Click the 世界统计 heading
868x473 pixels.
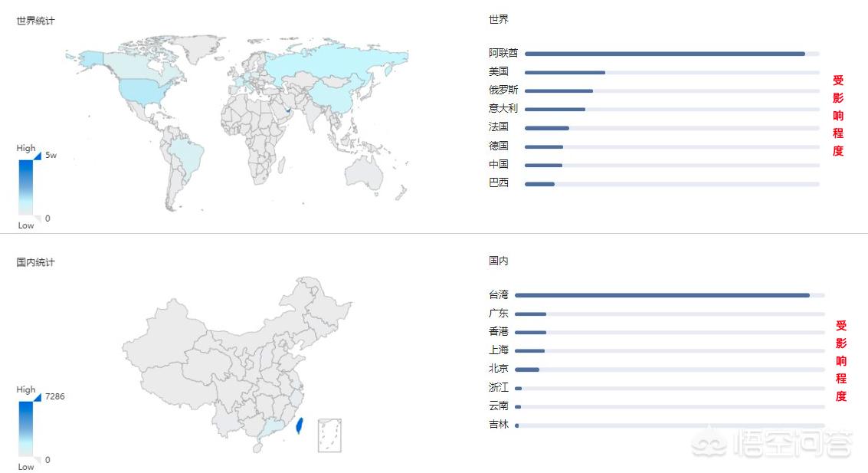[x=36, y=21]
